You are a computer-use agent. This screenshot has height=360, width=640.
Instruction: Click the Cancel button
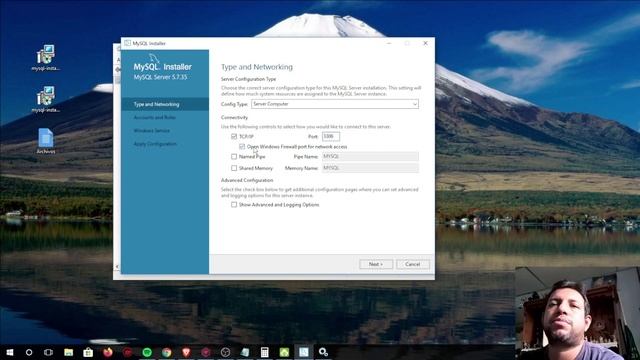pos(413,264)
